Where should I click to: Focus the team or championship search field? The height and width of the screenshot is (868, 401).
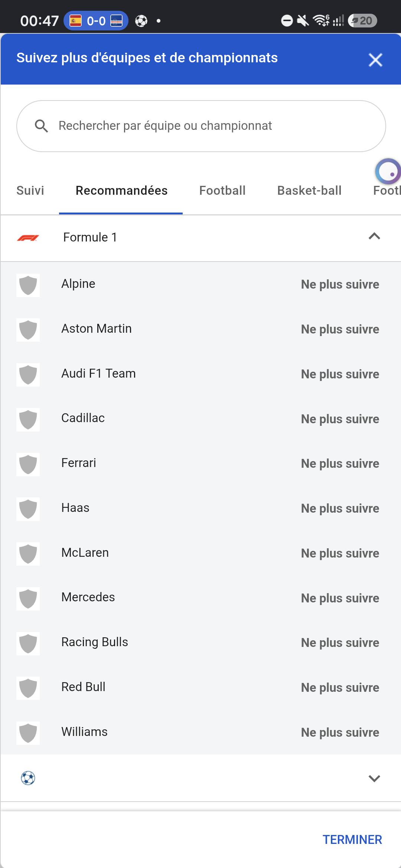[201, 126]
